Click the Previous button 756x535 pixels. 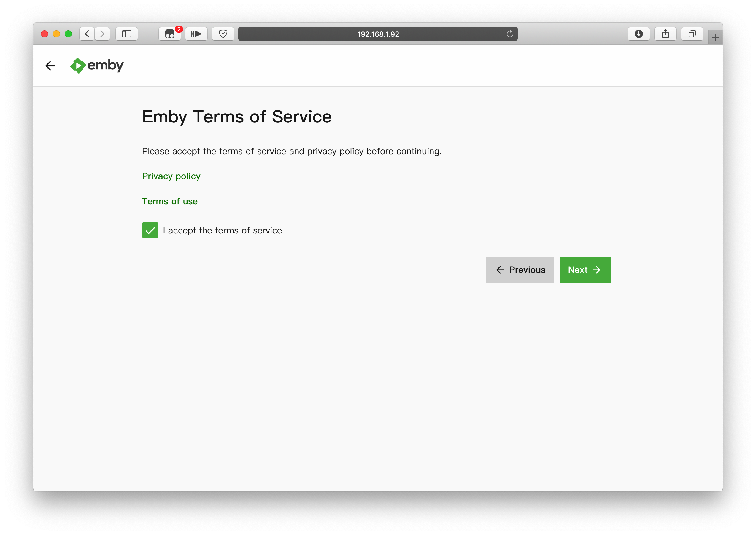[520, 270]
